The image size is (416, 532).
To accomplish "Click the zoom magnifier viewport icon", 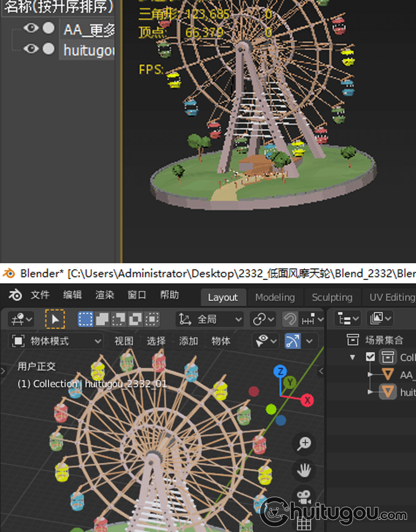I will 303,444.
